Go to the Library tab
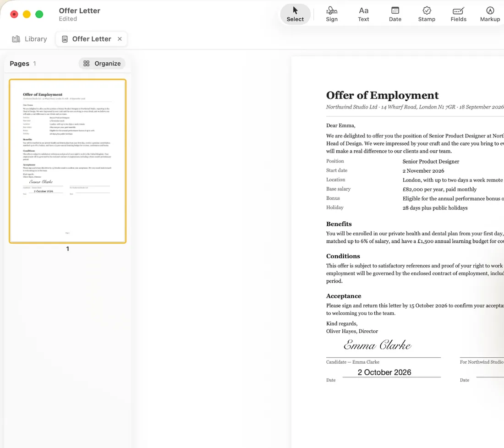This screenshot has width=504, height=448. pos(30,39)
